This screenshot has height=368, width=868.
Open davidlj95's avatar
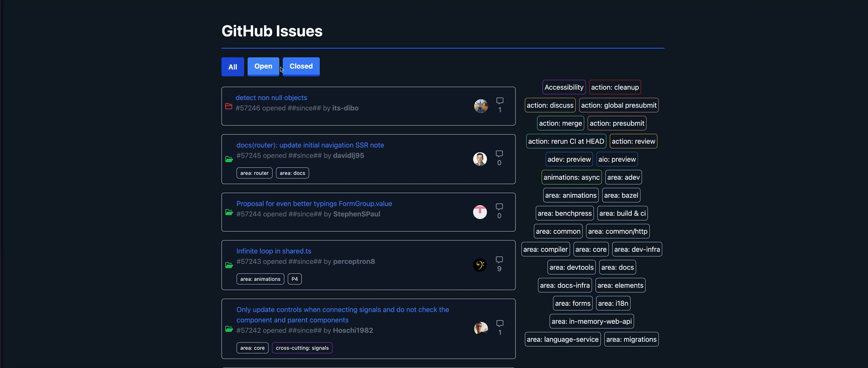pyautogui.click(x=480, y=159)
